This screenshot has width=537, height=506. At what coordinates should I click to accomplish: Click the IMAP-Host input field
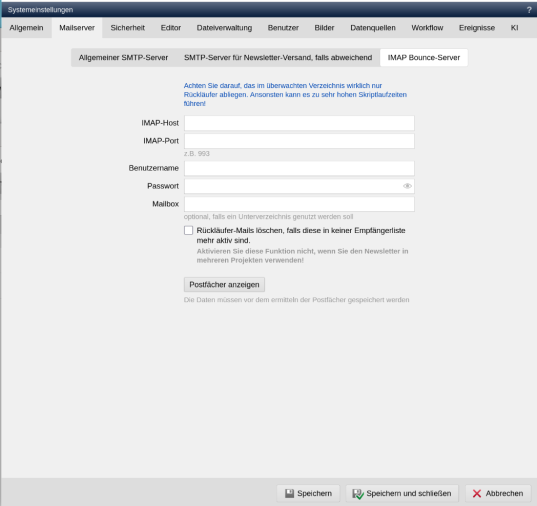299,123
